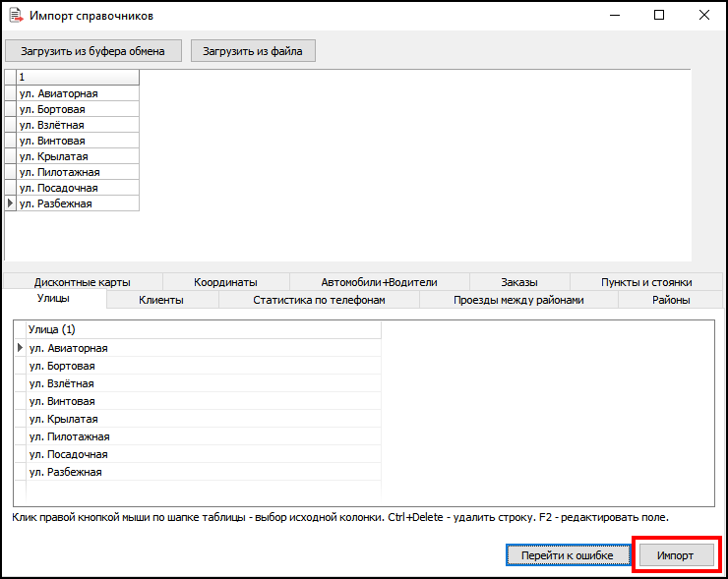Click the Import window title icon
Viewport: 728px width, 579px height.
pos(15,16)
